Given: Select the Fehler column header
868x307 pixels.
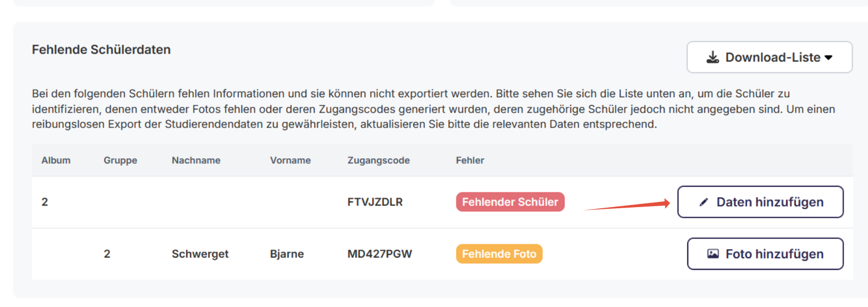Looking at the screenshot, I should pos(470,160).
